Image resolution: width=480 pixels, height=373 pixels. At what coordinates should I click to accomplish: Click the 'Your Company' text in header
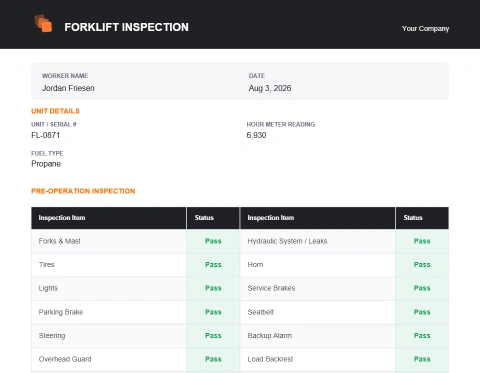pyautogui.click(x=425, y=29)
